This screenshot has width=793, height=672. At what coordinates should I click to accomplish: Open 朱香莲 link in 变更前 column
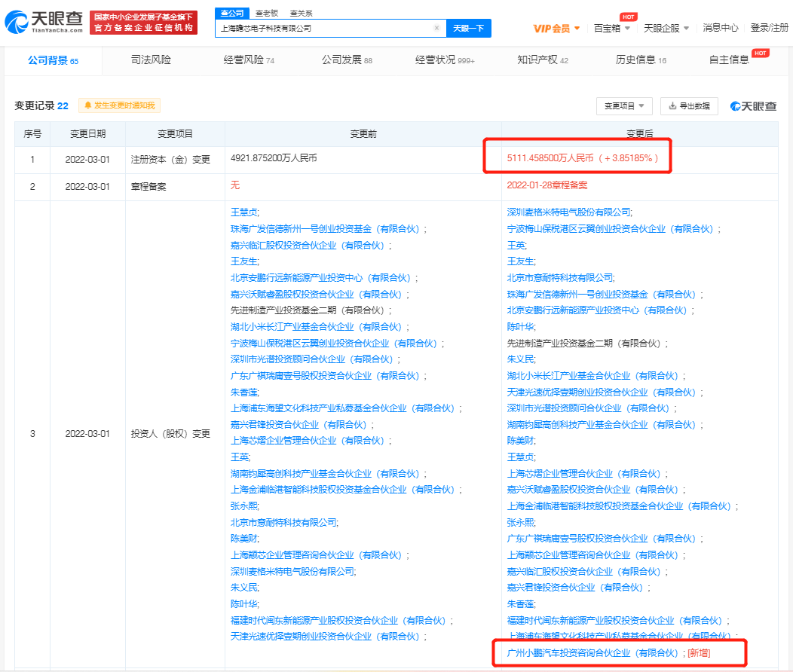tap(243, 393)
